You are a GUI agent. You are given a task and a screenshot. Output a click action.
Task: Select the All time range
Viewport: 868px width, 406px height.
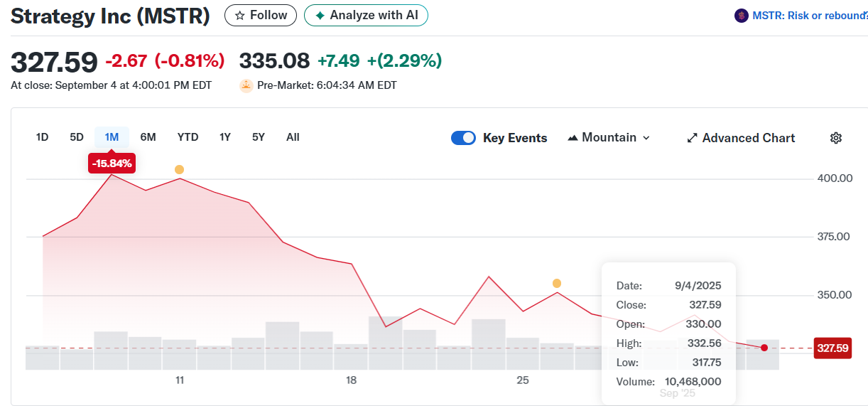click(293, 137)
